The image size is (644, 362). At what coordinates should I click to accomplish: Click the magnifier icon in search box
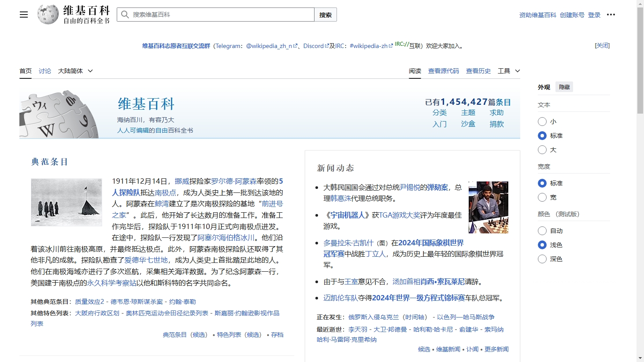[x=125, y=15]
